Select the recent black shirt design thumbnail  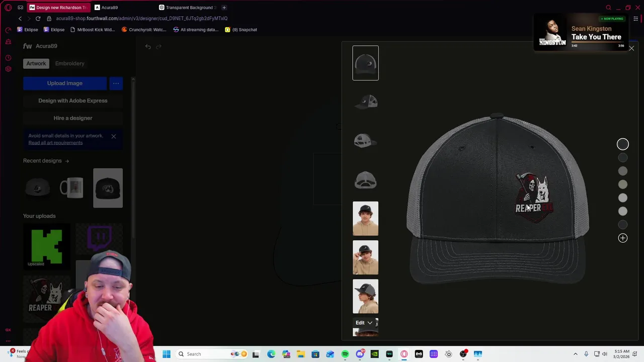pyautogui.click(x=108, y=188)
